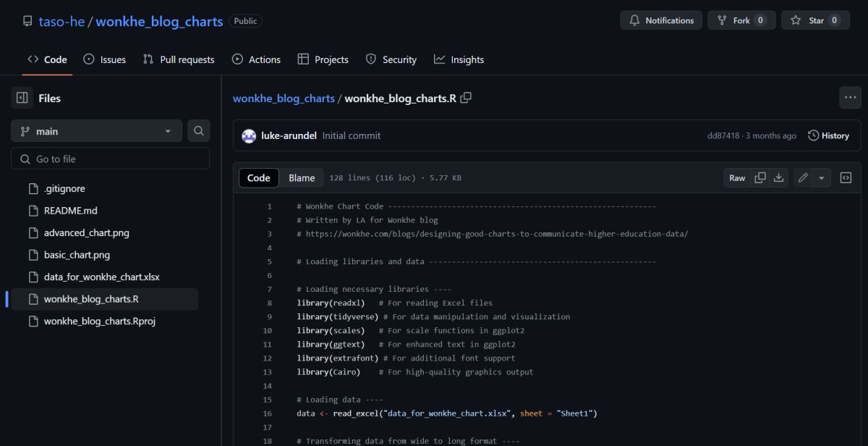Image resolution: width=868 pixels, height=446 pixels.
Task: Click luke-arundel's avatar
Action: pyautogui.click(x=249, y=135)
